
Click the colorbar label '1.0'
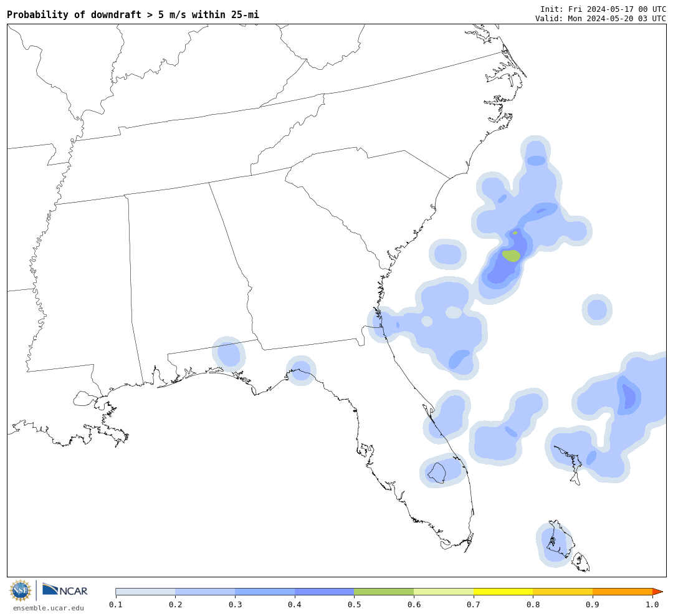click(x=652, y=605)
